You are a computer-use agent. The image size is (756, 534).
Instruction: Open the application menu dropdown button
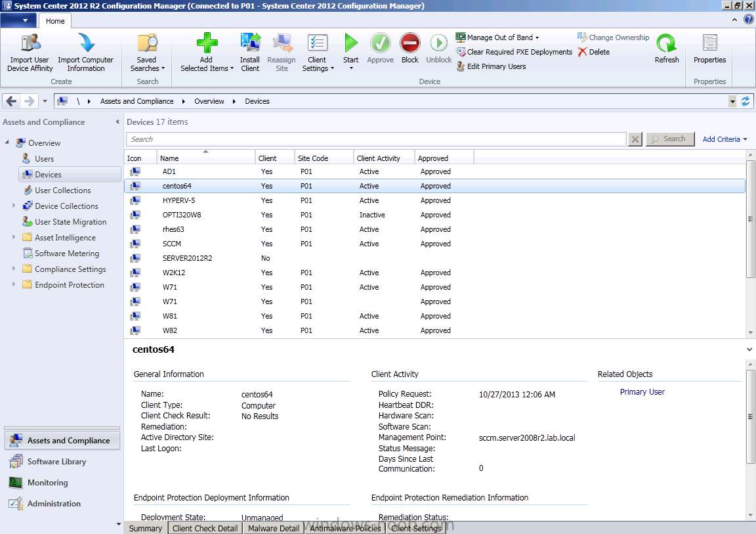pos(18,20)
